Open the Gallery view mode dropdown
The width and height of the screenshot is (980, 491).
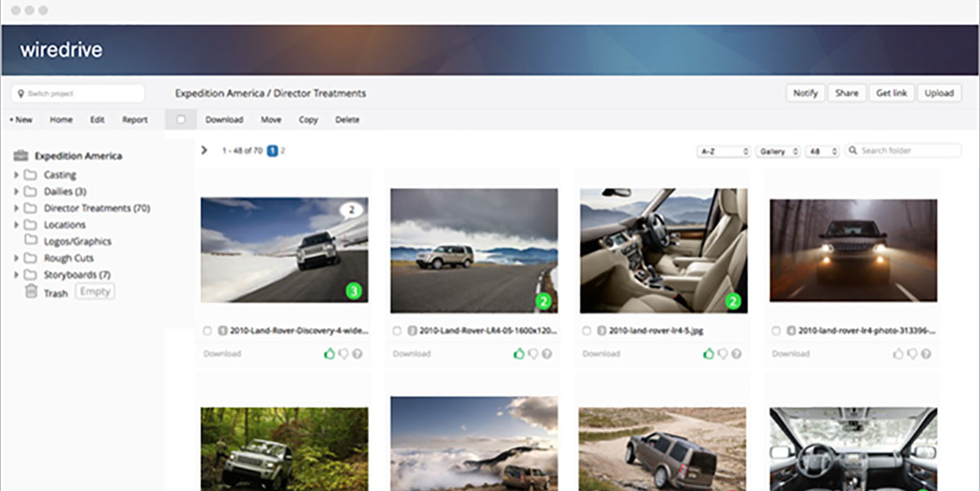[x=777, y=151]
